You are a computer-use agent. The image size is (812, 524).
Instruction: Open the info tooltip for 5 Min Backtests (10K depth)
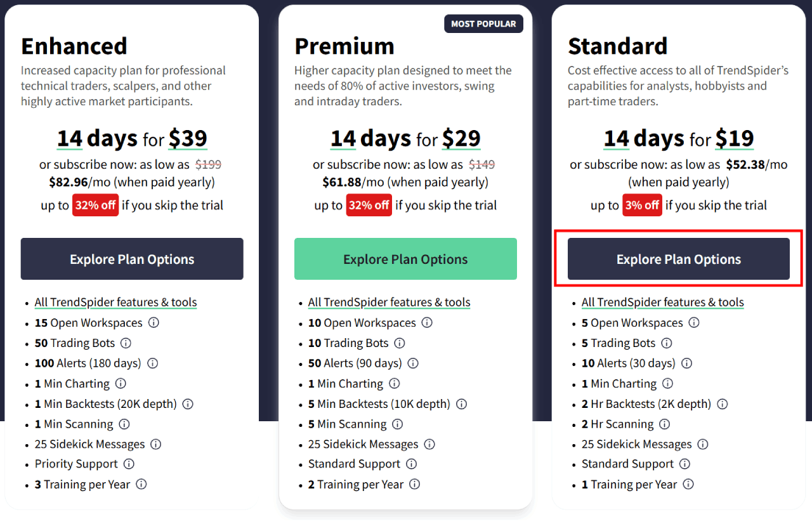(461, 404)
